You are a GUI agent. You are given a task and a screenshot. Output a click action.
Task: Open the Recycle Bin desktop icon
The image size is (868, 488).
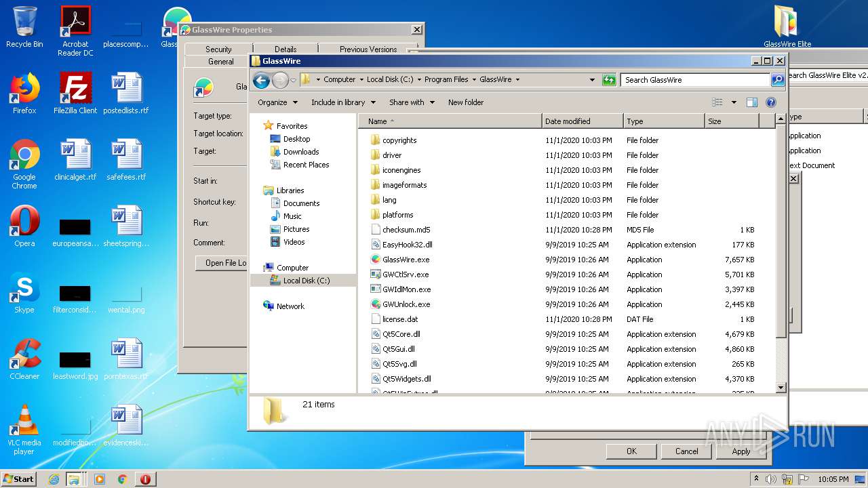24,27
